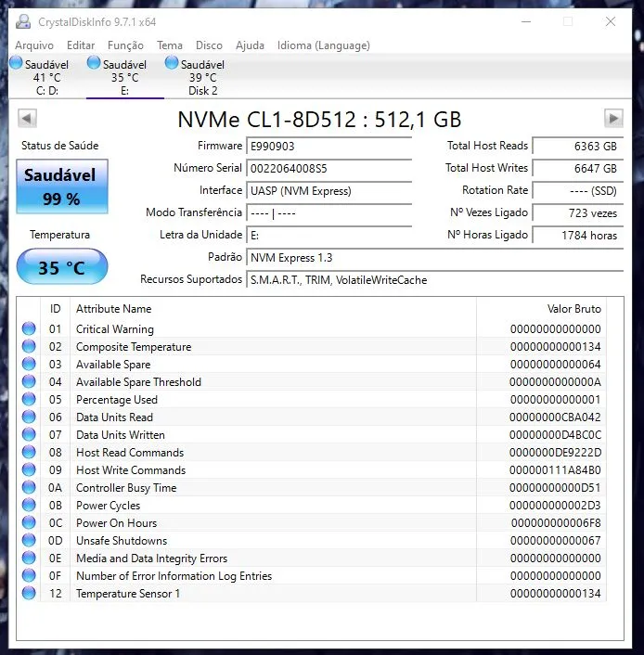Viewport: 644px width, 655px height.
Task: Select raw value 00000000CBA042
Action: 555,417
